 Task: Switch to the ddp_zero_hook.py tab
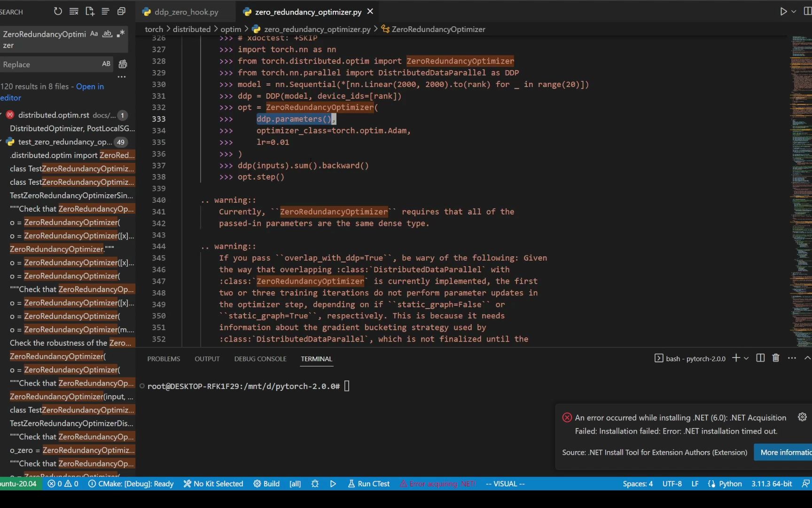click(x=186, y=12)
